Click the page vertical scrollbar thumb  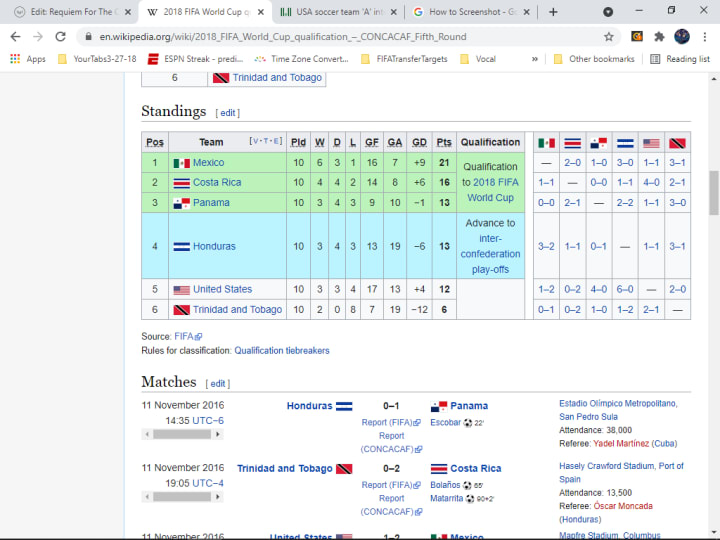(x=714, y=193)
